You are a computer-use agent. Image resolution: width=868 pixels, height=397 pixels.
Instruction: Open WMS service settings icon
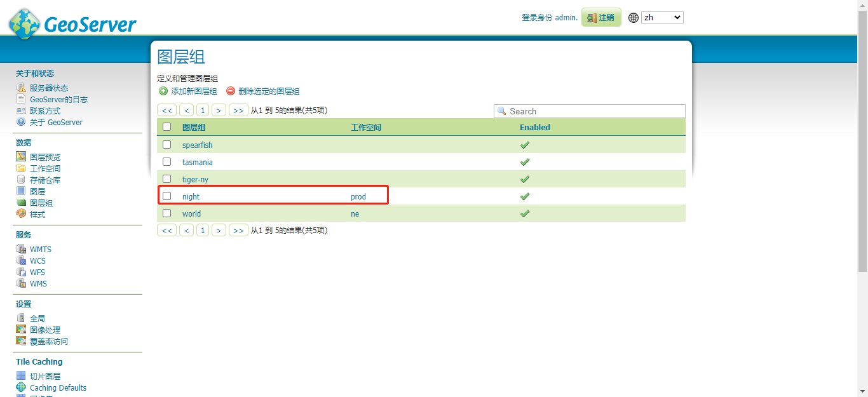[21, 283]
